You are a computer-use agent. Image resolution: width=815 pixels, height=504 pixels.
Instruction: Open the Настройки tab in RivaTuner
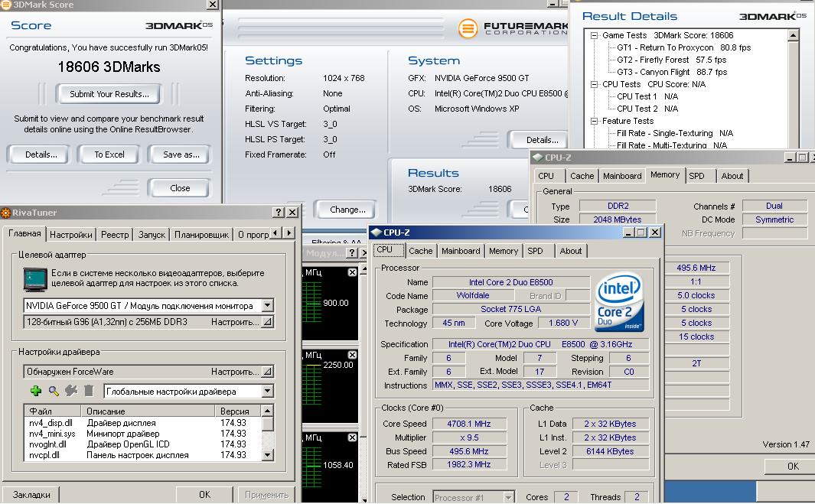(70, 235)
